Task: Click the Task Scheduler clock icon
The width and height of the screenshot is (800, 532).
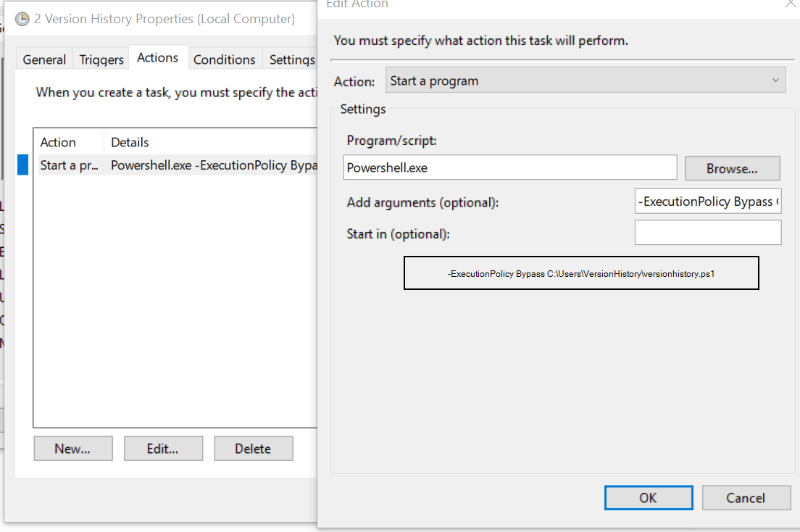Action: click(x=21, y=19)
